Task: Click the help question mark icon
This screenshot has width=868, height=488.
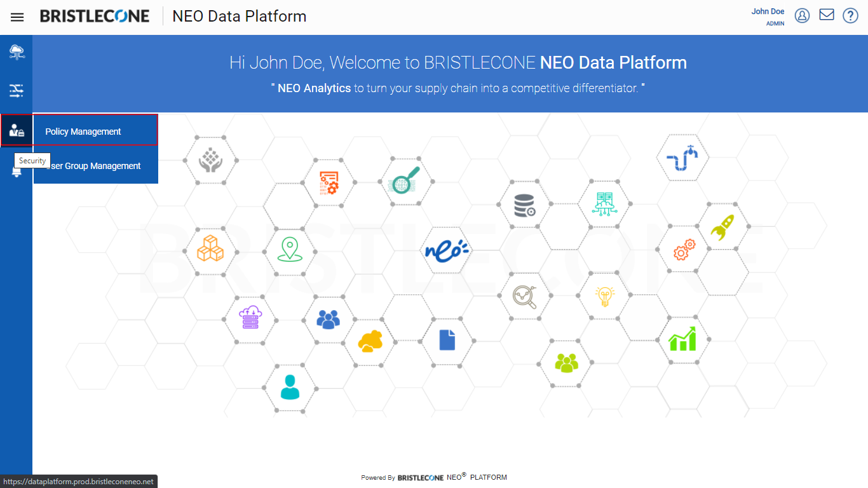Action: pos(851,16)
